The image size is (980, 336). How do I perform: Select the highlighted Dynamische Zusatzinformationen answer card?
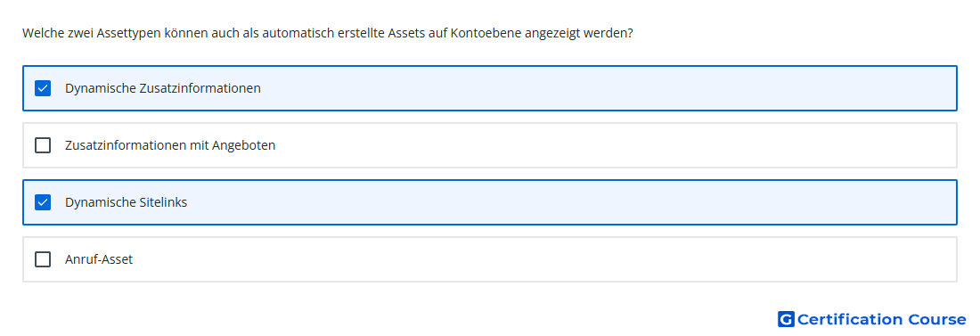click(x=490, y=88)
